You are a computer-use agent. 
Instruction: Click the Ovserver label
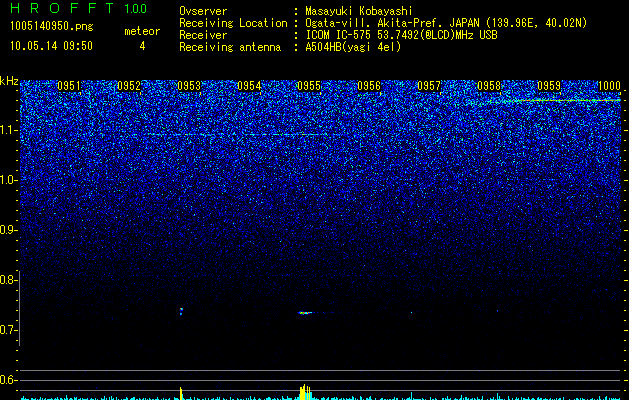[x=203, y=11]
